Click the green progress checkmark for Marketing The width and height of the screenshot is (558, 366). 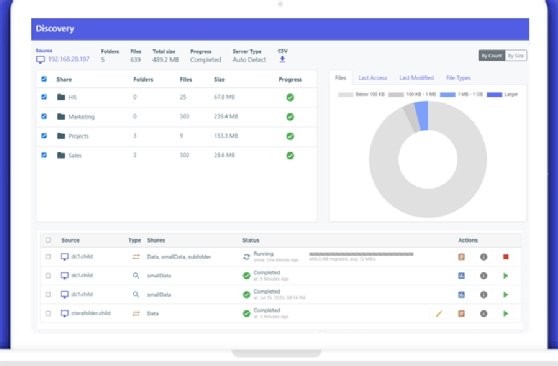(x=290, y=117)
